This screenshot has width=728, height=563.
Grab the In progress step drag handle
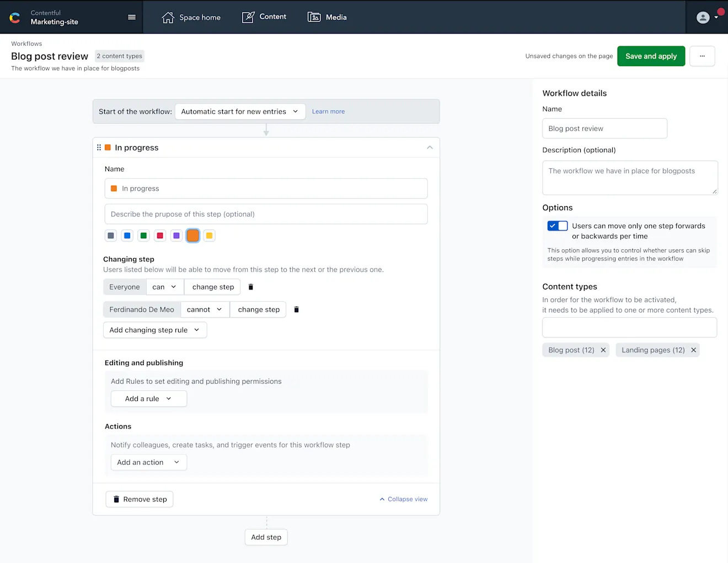99,148
